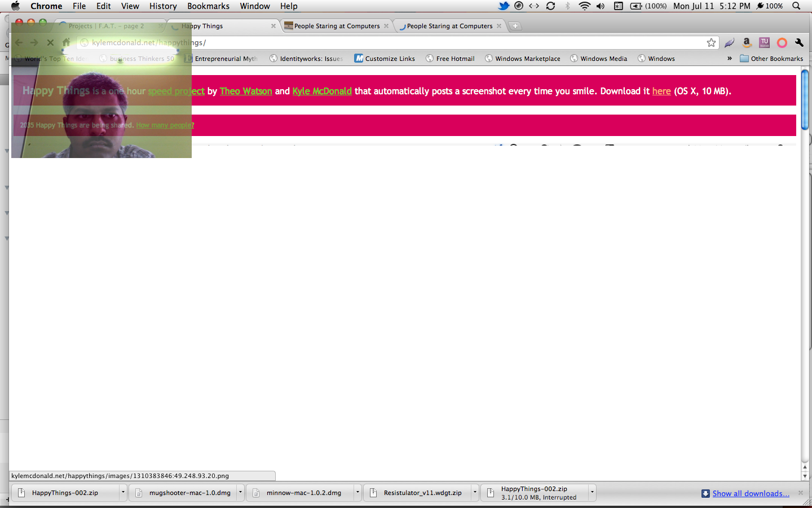This screenshot has height=508, width=812.
Task: Click the Wi-Fi status icon
Action: pos(585,6)
